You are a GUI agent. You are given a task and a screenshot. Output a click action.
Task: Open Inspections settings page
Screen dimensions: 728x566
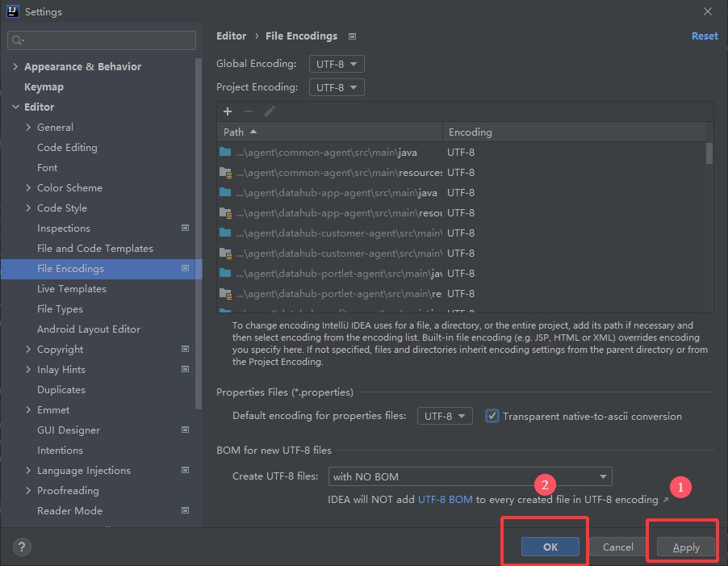pos(64,228)
